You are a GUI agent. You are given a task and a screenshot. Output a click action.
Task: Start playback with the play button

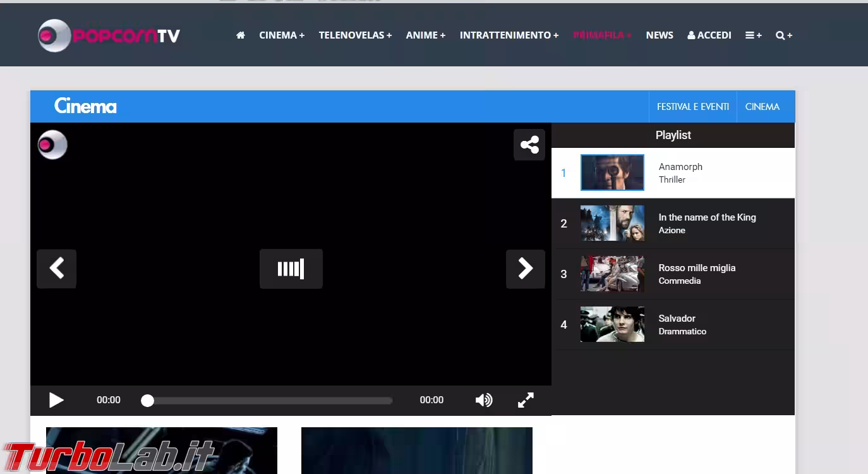point(56,399)
